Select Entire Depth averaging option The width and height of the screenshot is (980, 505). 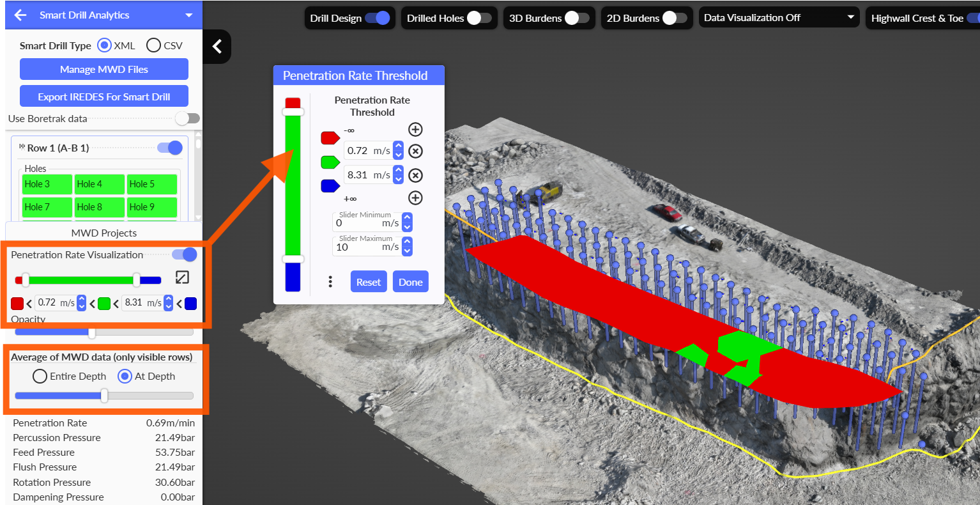pyautogui.click(x=40, y=377)
